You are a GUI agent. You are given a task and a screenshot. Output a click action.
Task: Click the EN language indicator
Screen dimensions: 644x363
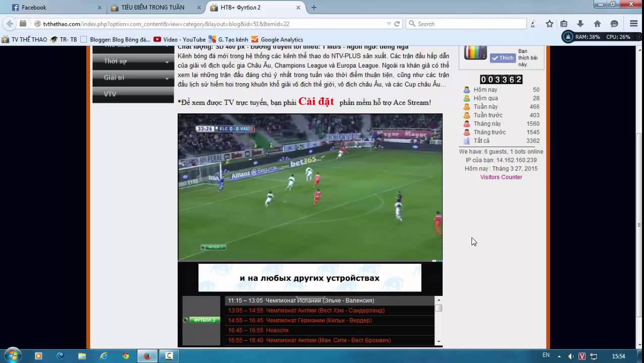pos(546,355)
